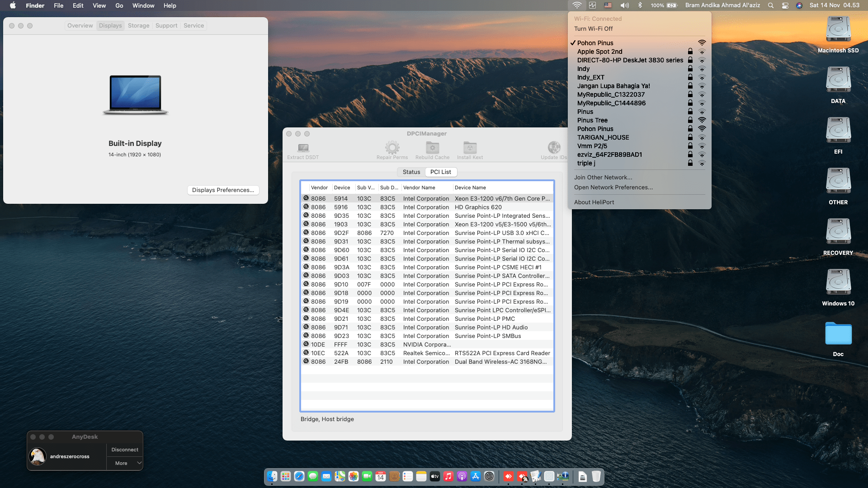The width and height of the screenshot is (868, 488).
Task: Open the battery status menu
Action: (x=672, y=5)
